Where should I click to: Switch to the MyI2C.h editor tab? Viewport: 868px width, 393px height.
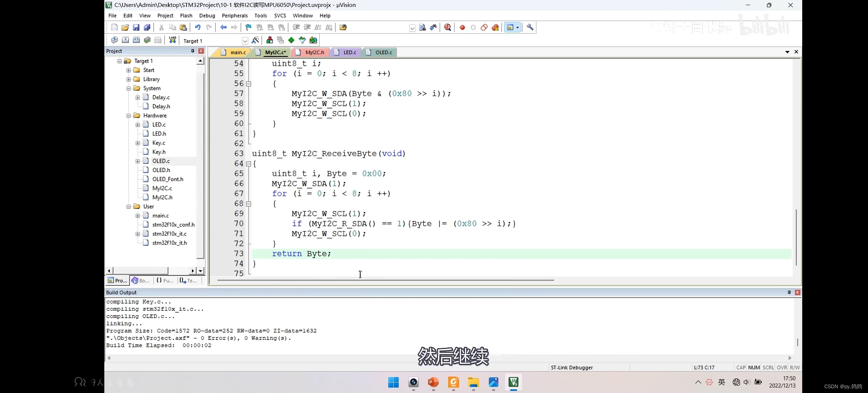click(x=310, y=52)
